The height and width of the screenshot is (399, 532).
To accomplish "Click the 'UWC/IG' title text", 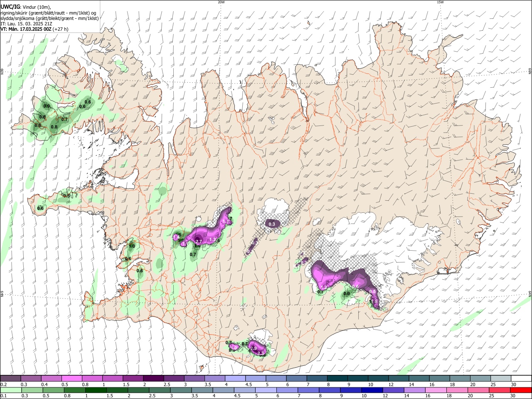I will pos(10,7).
